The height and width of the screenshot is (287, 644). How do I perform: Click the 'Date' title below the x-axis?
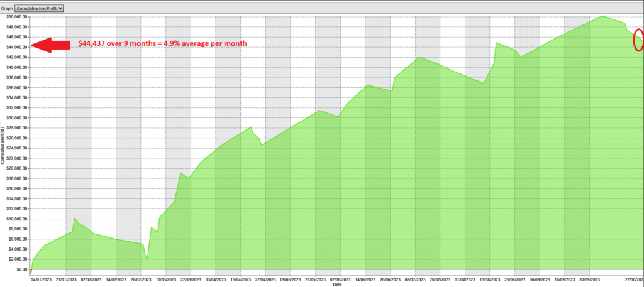click(337, 284)
